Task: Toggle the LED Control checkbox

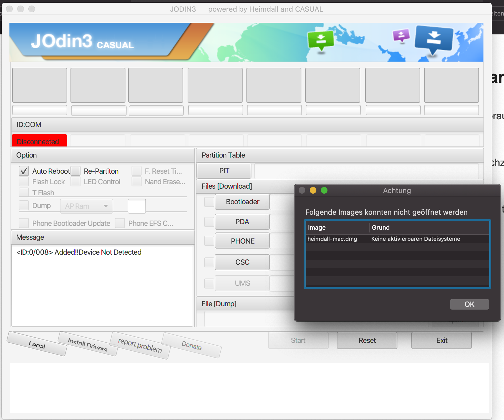Action: point(75,182)
